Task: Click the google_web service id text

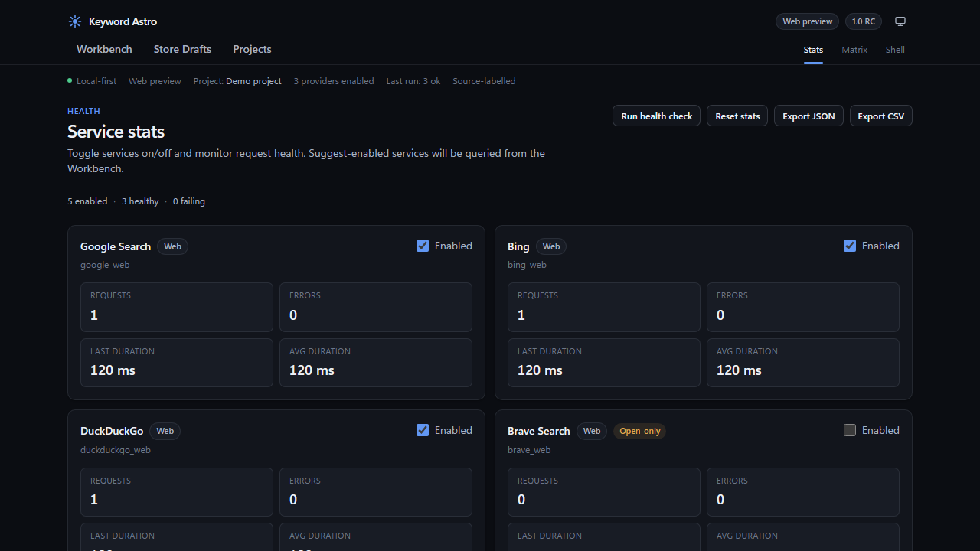Action: point(105,265)
